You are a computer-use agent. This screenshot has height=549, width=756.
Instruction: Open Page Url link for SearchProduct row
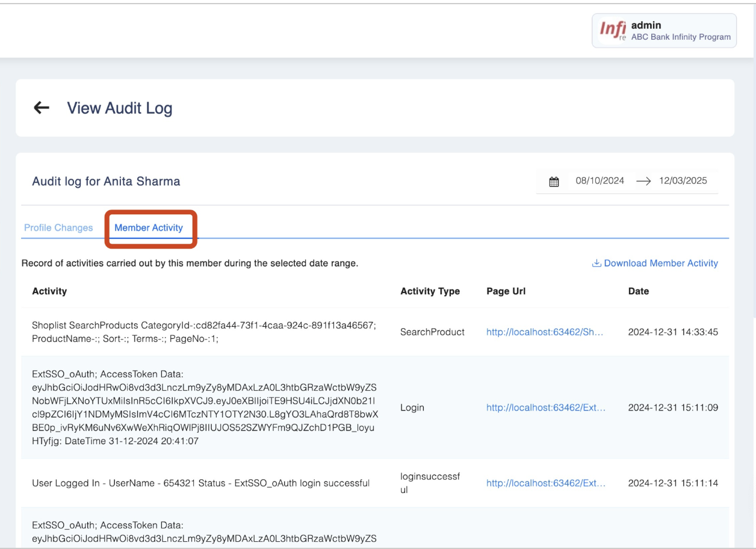546,332
